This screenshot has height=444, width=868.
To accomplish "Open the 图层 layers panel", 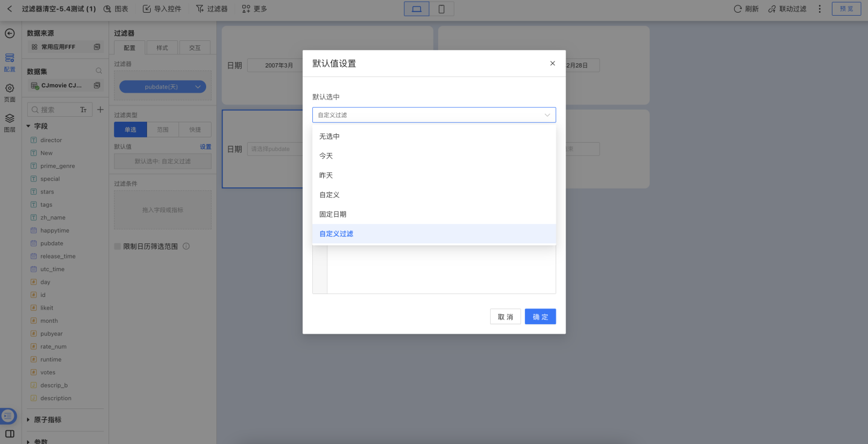I will [x=10, y=123].
